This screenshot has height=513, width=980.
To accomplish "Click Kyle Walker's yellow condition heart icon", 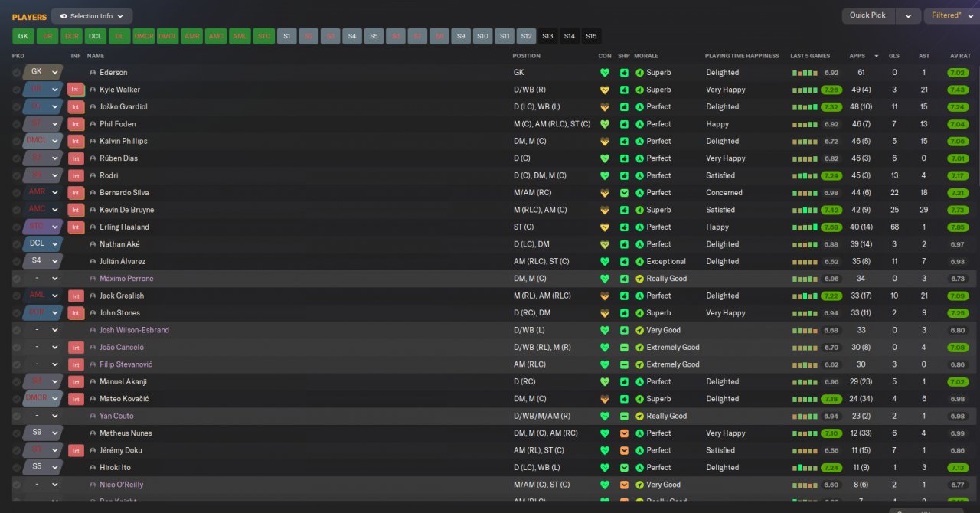I will coord(605,90).
